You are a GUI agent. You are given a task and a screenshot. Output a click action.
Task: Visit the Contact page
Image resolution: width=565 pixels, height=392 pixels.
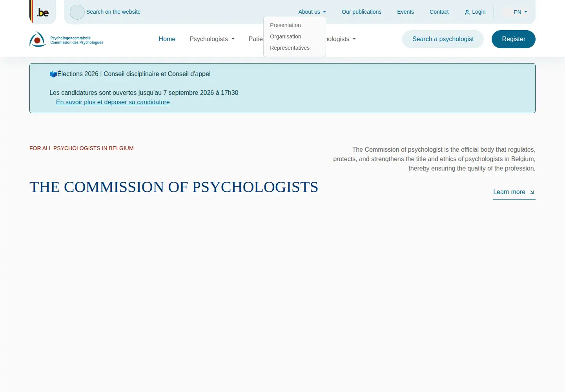pos(439,12)
